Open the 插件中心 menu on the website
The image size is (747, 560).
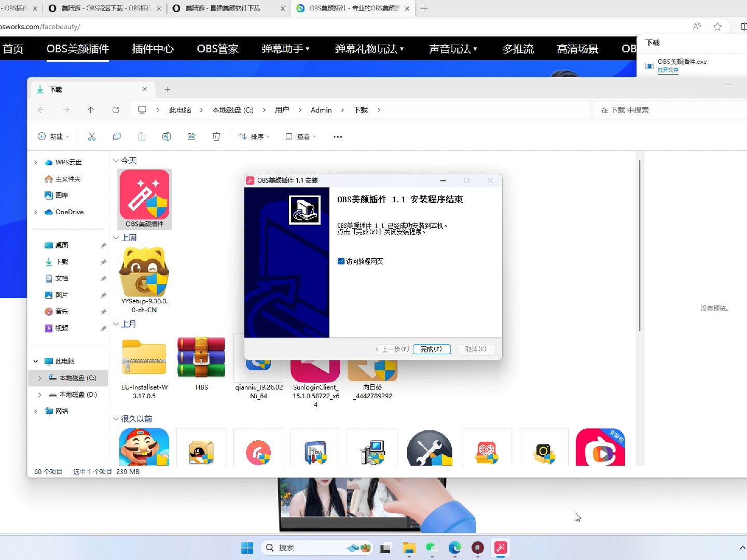[x=153, y=49]
